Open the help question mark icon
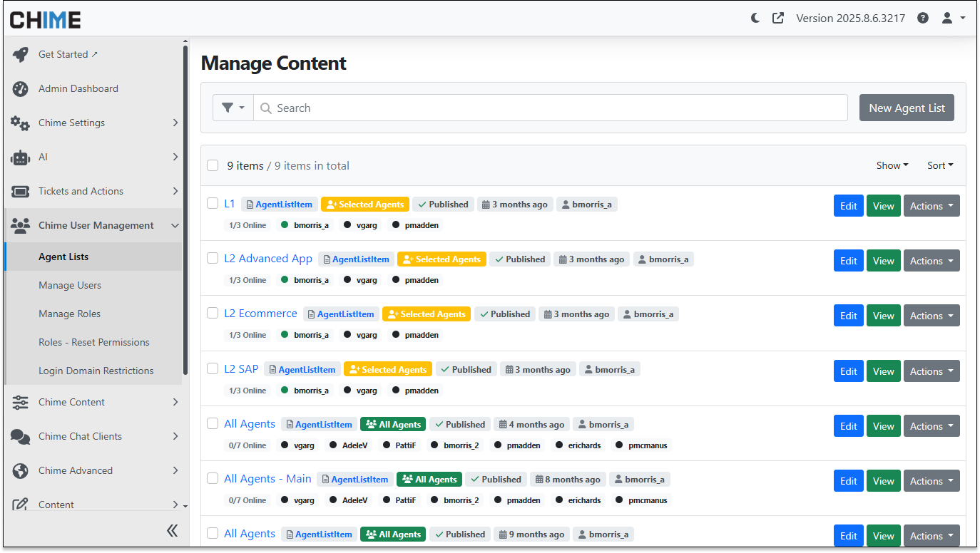Image resolution: width=980 pixels, height=553 pixels. click(x=923, y=19)
